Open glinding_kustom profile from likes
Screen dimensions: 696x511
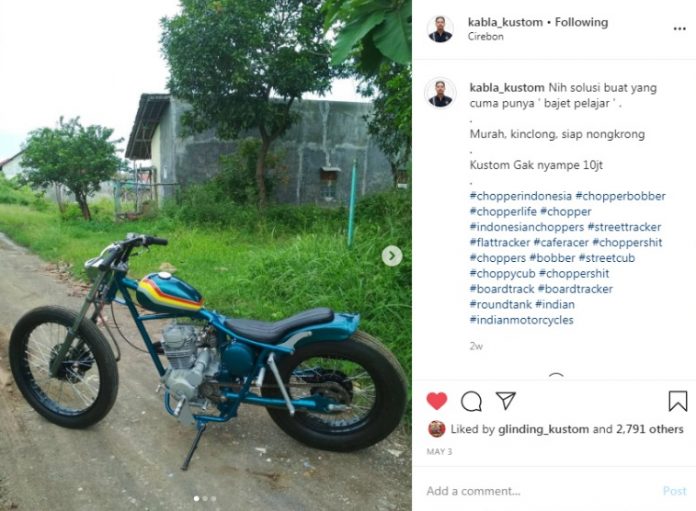click(x=543, y=429)
